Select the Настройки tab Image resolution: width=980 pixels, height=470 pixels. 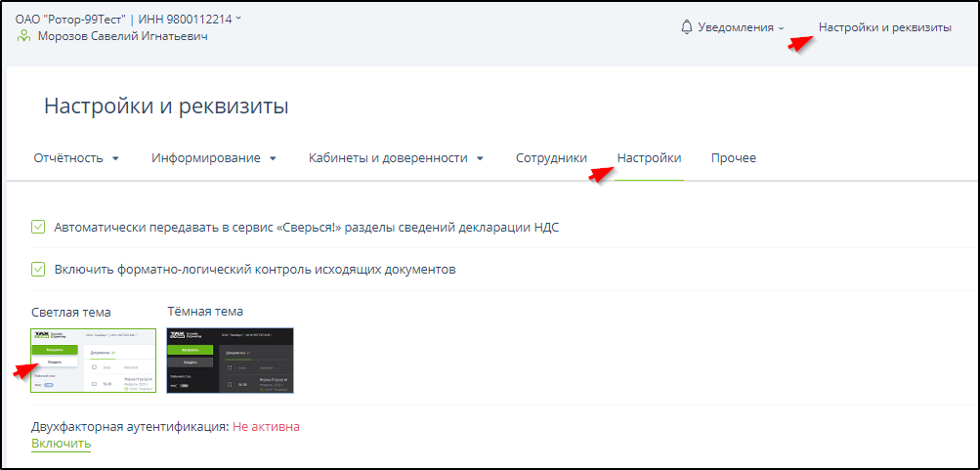click(x=649, y=158)
